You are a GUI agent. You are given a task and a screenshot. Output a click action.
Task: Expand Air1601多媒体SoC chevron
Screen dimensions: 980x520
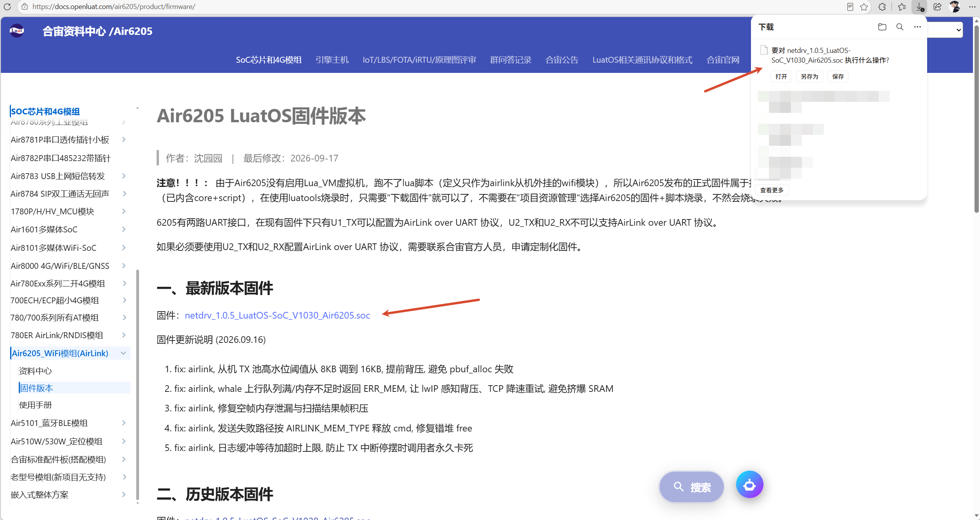tap(124, 229)
